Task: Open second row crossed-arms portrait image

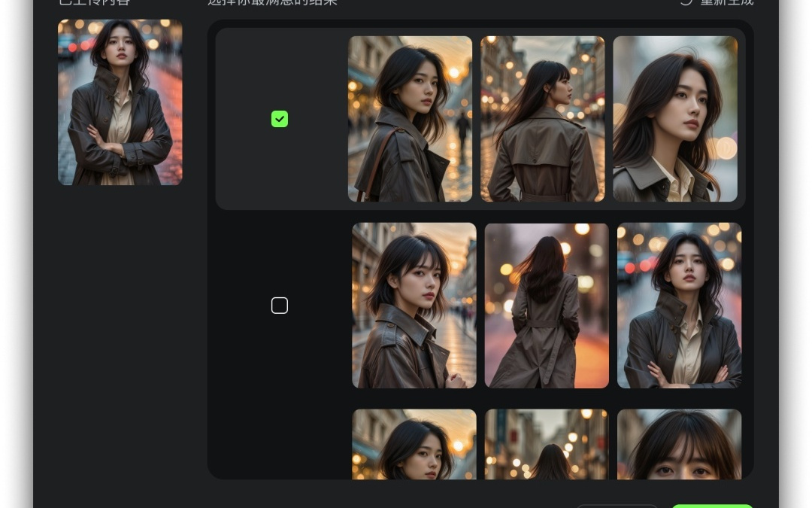Action: (679, 306)
